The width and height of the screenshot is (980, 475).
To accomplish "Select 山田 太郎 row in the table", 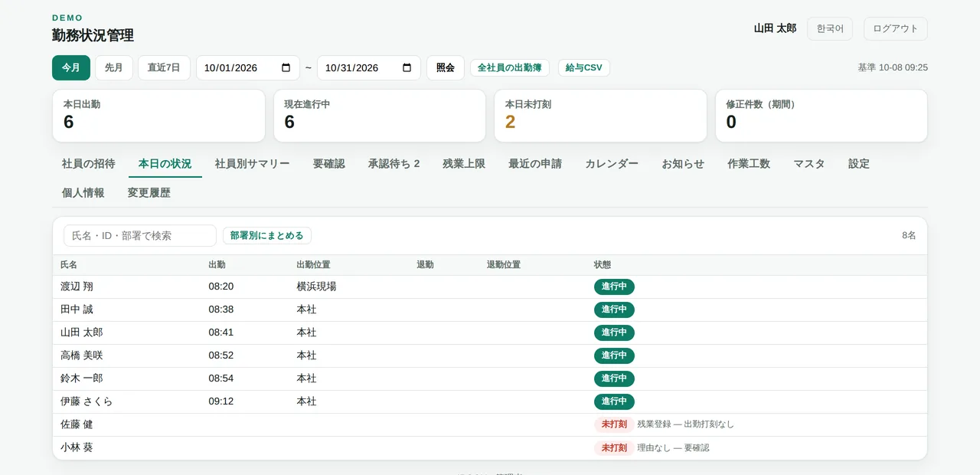I will 490,332.
